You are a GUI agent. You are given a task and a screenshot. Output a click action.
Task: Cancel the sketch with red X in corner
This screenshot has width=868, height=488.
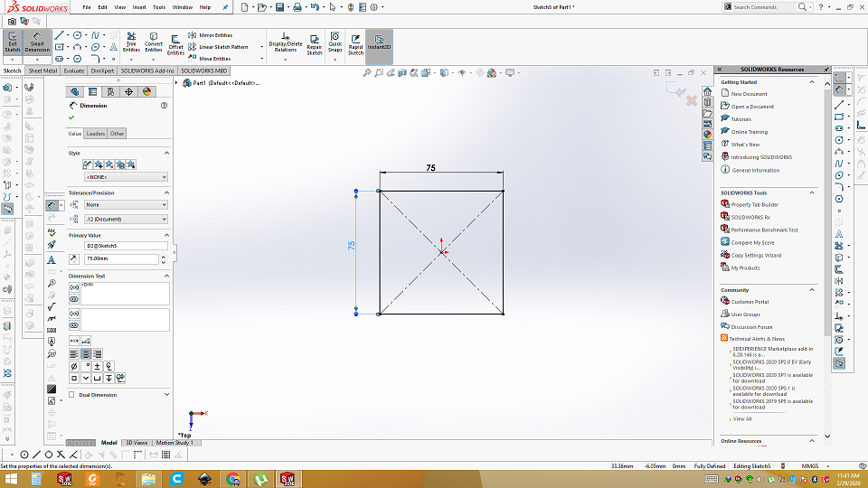coord(692,100)
